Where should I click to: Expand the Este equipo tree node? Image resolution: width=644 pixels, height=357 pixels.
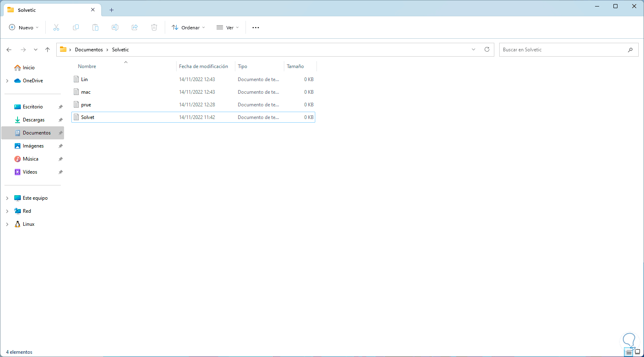(7, 198)
